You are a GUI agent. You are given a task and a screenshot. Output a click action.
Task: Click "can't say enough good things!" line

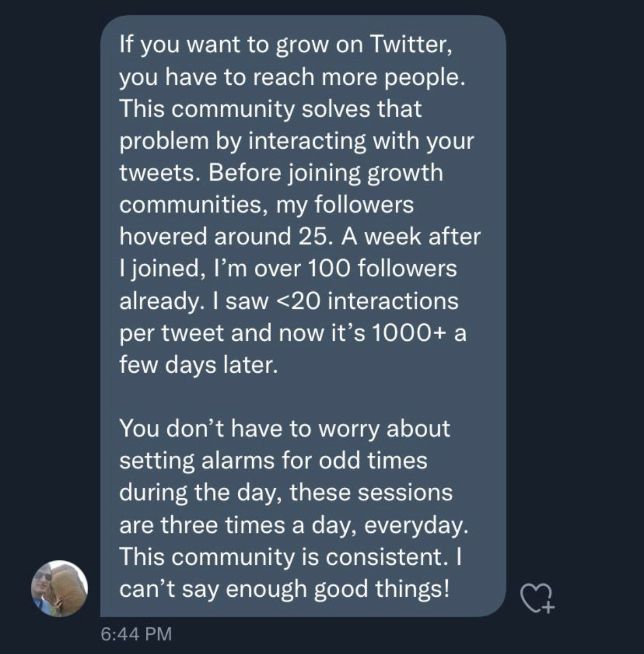tap(285, 589)
